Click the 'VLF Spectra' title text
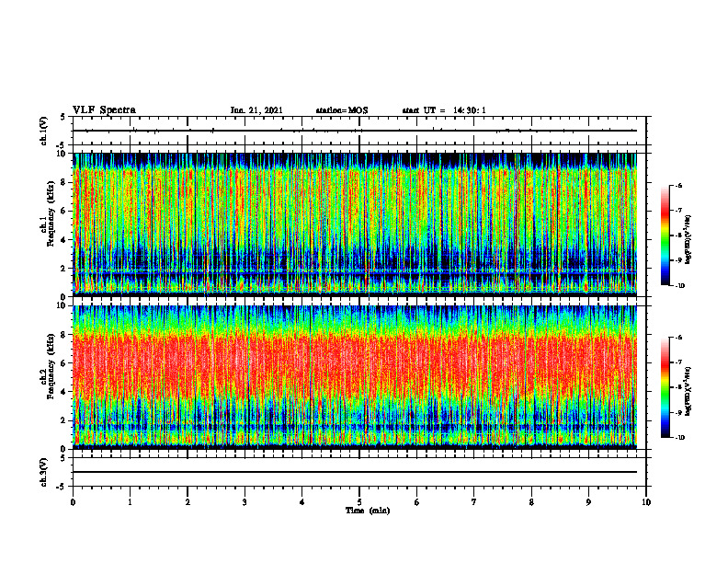728x563 pixels. [104, 110]
